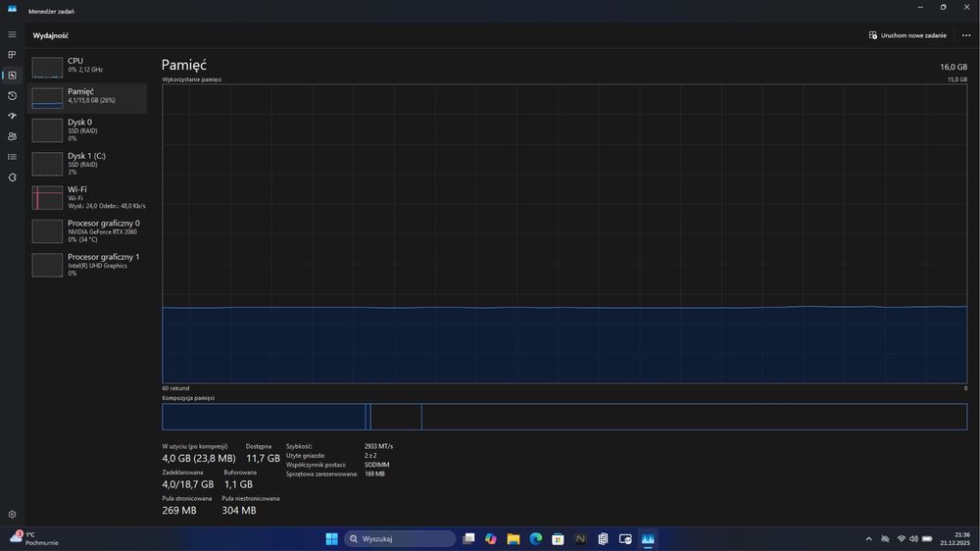980x551 pixels.
Task: Select the Pamięć performance entry
Action: (87, 97)
